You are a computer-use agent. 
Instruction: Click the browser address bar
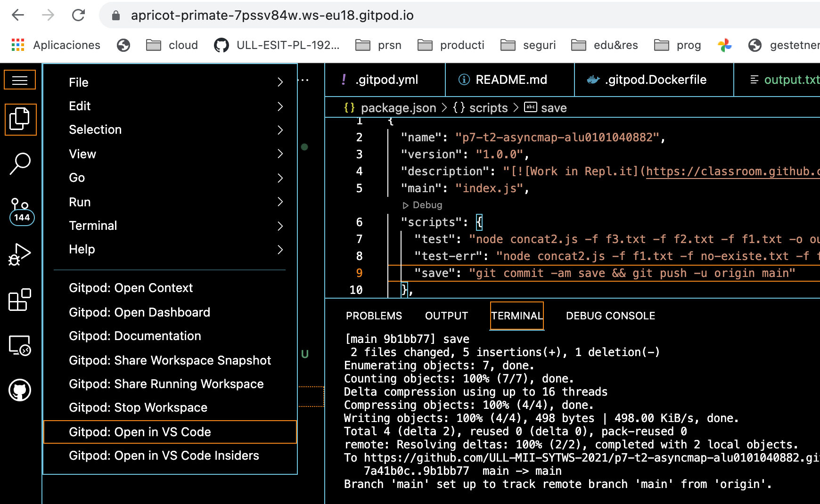(272, 15)
